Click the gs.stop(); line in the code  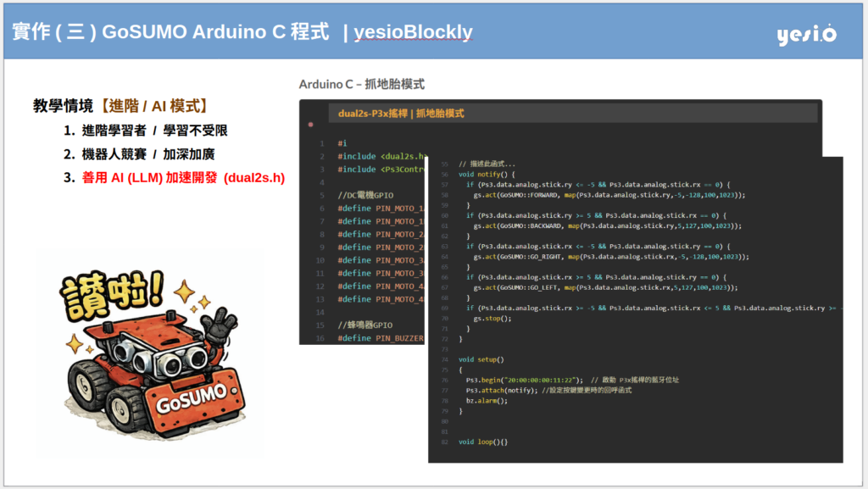[x=492, y=318]
